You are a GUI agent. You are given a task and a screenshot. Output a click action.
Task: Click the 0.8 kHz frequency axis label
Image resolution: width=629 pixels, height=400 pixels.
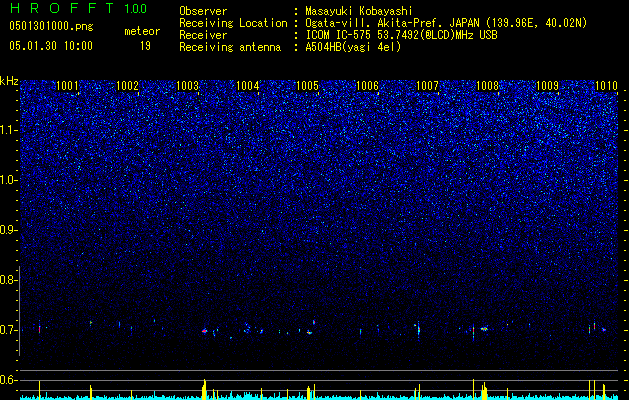pyautogui.click(x=7, y=280)
